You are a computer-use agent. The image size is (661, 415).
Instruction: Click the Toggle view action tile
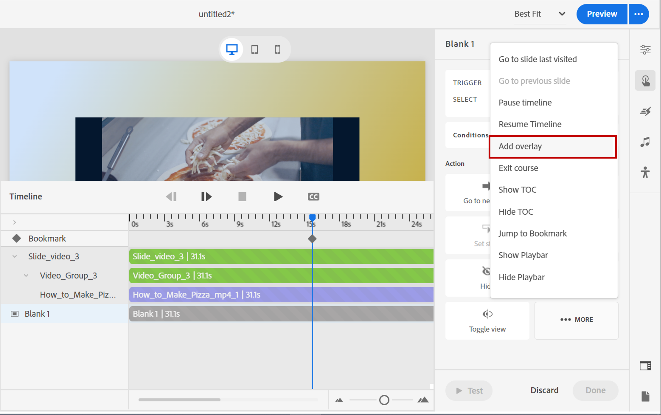point(487,319)
